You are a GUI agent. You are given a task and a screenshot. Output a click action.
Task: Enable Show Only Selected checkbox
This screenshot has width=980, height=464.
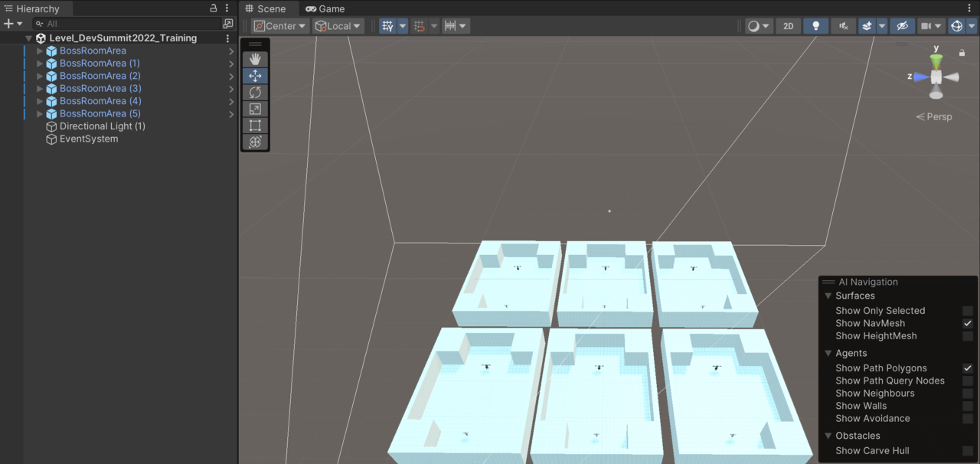click(968, 311)
